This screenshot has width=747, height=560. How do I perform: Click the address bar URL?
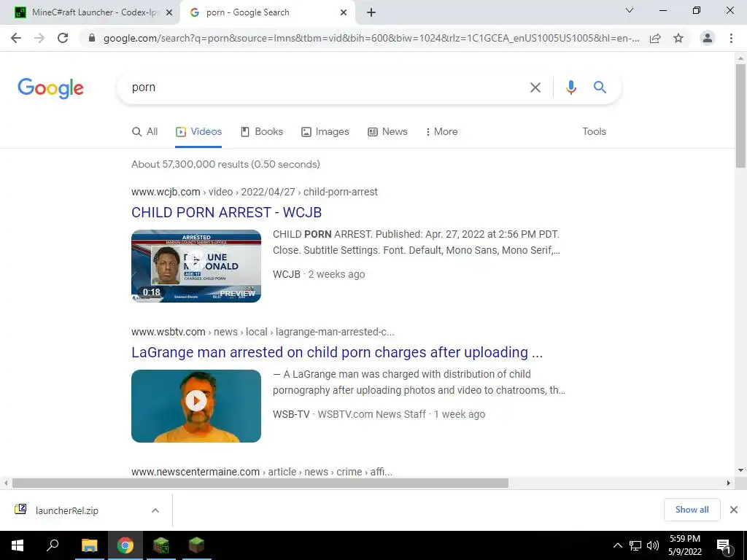tap(371, 38)
